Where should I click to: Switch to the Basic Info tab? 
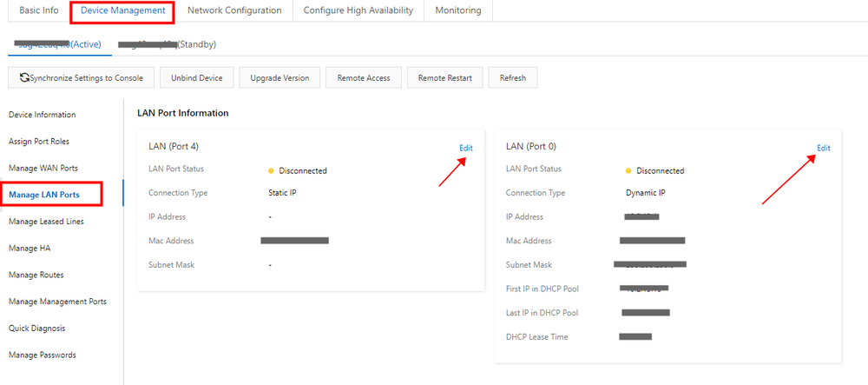pos(39,10)
